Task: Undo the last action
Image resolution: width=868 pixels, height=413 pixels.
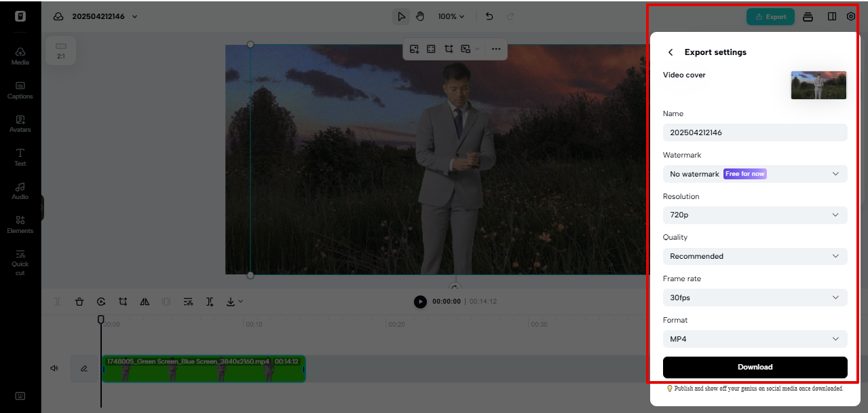Action: (489, 16)
